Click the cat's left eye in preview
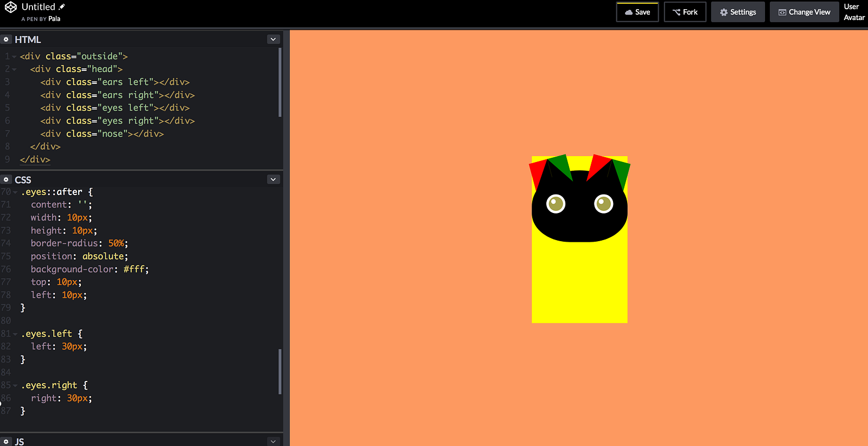 pos(556,204)
